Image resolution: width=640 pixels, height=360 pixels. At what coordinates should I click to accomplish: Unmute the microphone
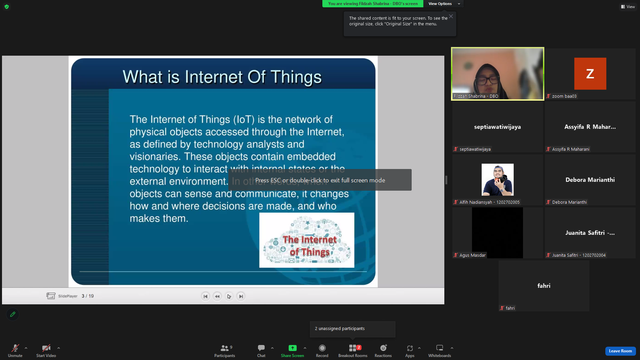point(15,350)
